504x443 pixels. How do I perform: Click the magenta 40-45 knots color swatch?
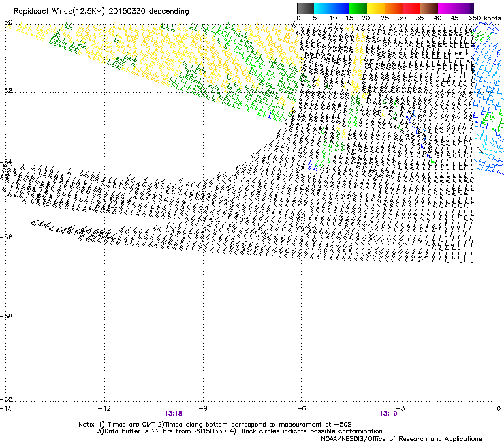(447, 8)
